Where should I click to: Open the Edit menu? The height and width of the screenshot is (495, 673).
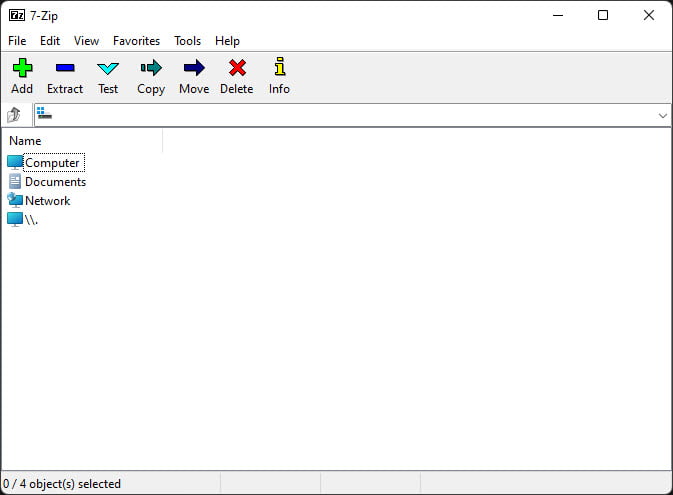(50, 41)
